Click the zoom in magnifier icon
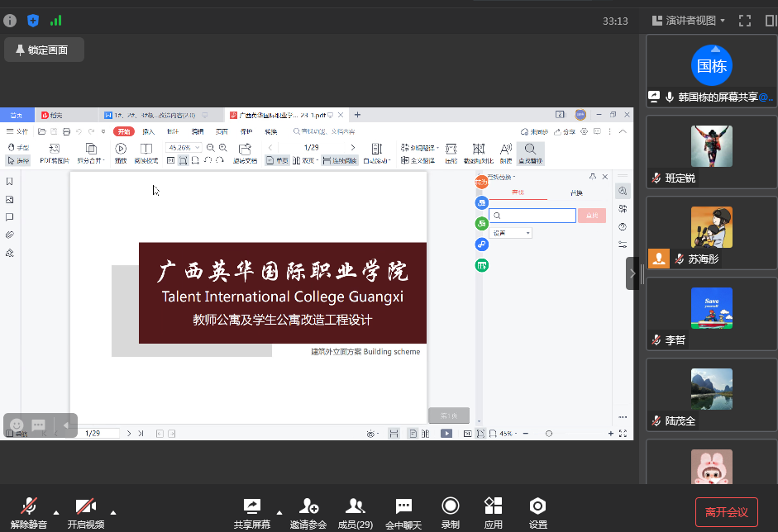The height and width of the screenshot is (532, 778). (x=222, y=147)
